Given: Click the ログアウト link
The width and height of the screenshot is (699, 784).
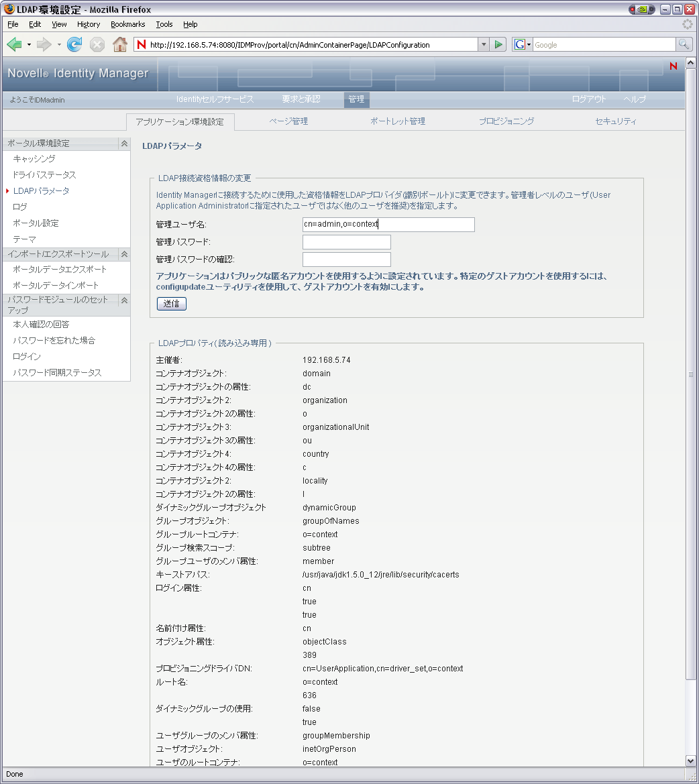Looking at the screenshot, I should click(x=589, y=99).
